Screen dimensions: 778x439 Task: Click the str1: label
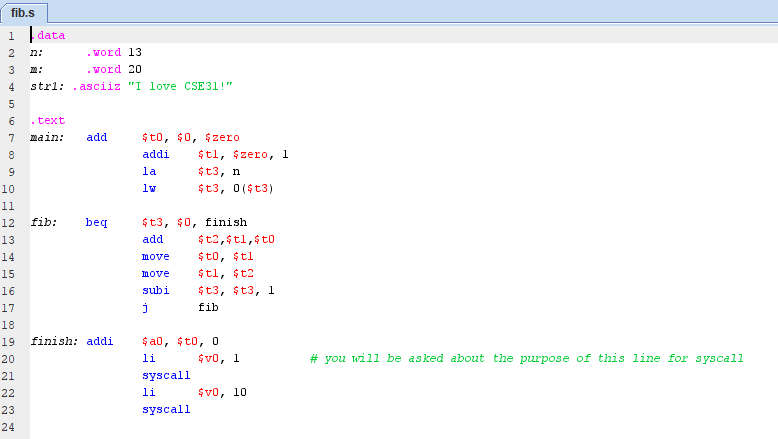(47, 86)
